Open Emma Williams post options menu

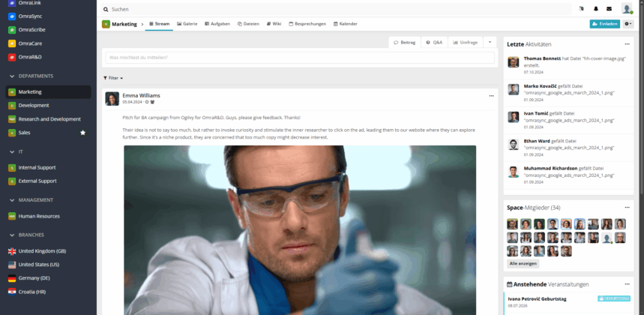[x=491, y=96]
